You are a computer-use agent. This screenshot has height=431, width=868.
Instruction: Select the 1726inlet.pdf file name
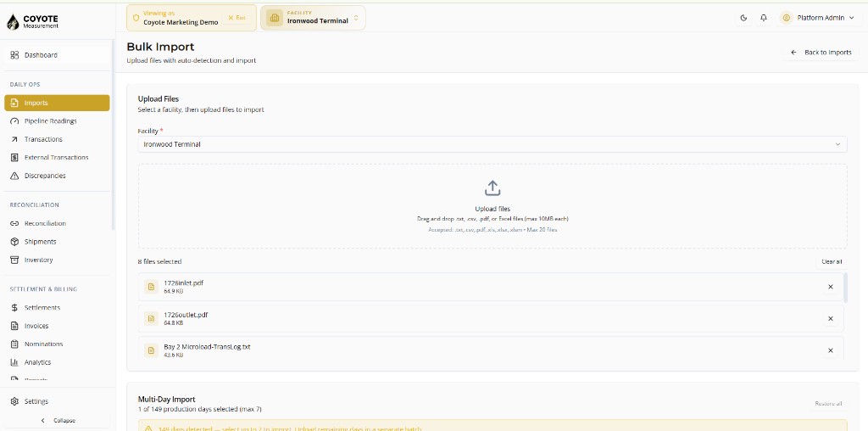(183, 283)
